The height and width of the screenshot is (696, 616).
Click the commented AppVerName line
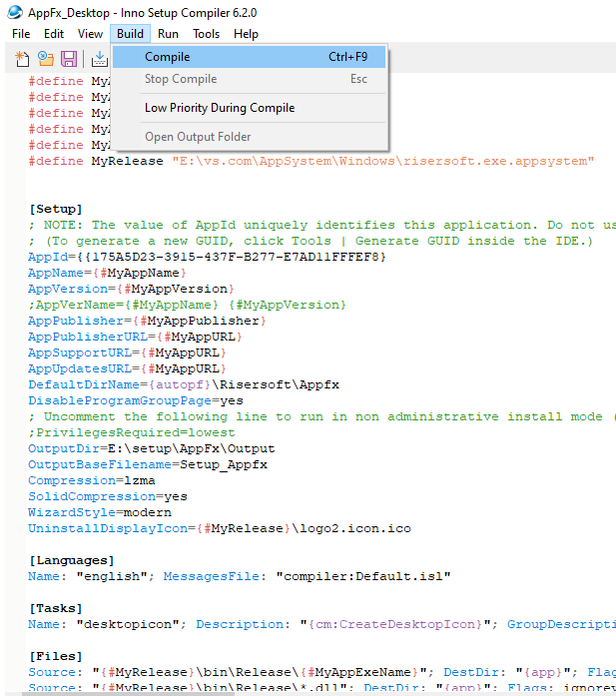187,305
